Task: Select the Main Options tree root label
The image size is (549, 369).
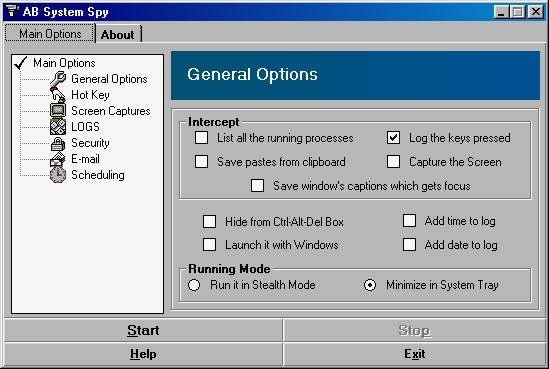Action: [64, 63]
